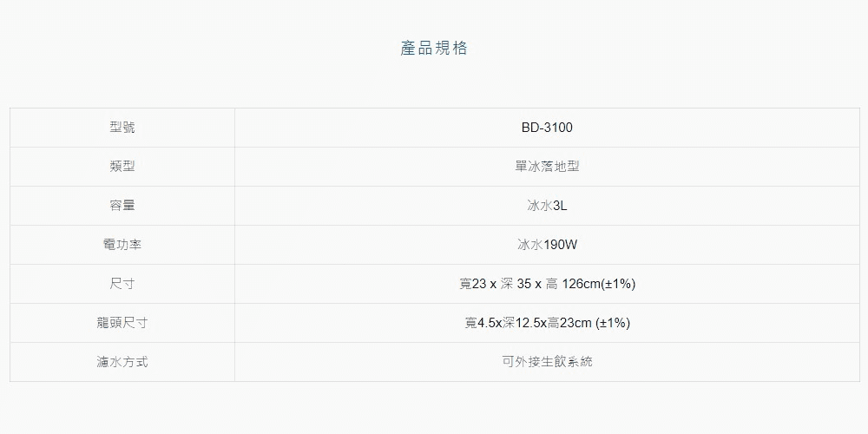868x434 pixels.
Task: Click the 冰水3L capacity value
Action: point(547,206)
